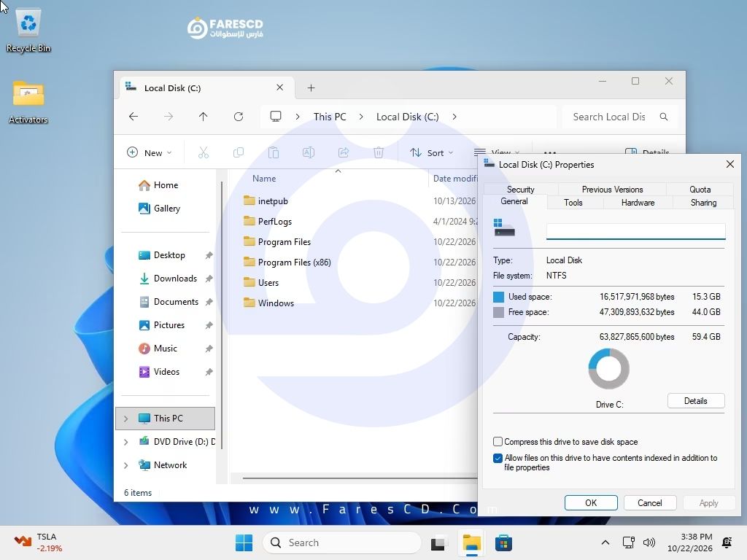Click the volume speaker icon
Screen dimensions: 747x560
point(649,542)
